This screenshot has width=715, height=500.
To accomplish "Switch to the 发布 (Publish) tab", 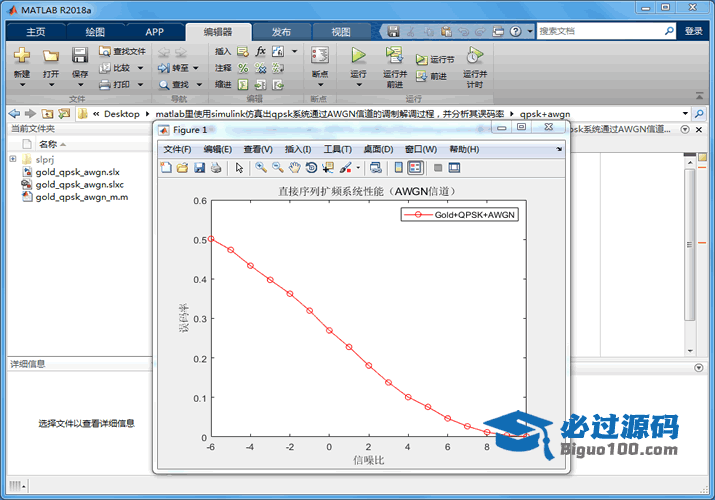I will pyautogui.click(x=281, y=32).
